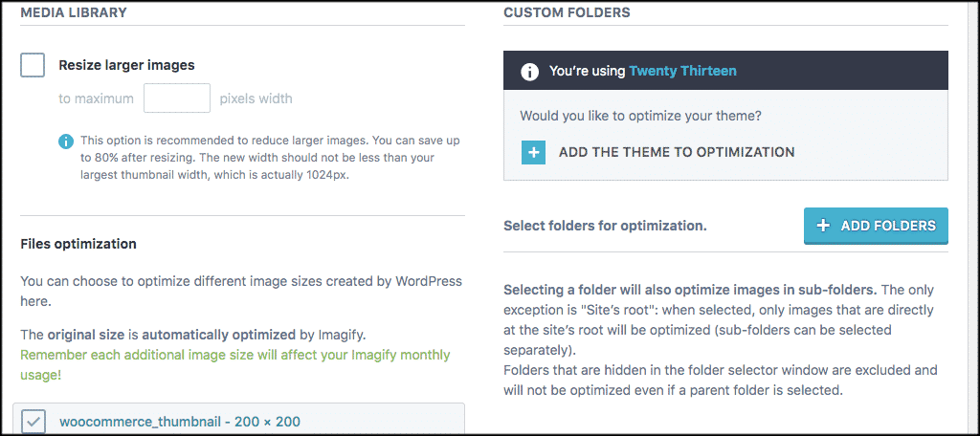The image size is (980, 436).
Task: Click the plus icon inside ADD FOLDERS
Action: tap(823, 226)
